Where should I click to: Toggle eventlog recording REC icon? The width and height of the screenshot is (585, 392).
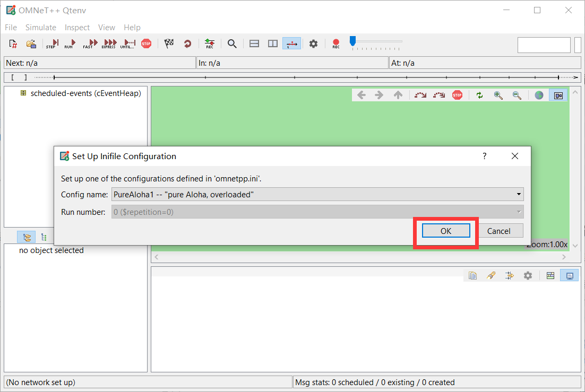click(x=210, y=43)
